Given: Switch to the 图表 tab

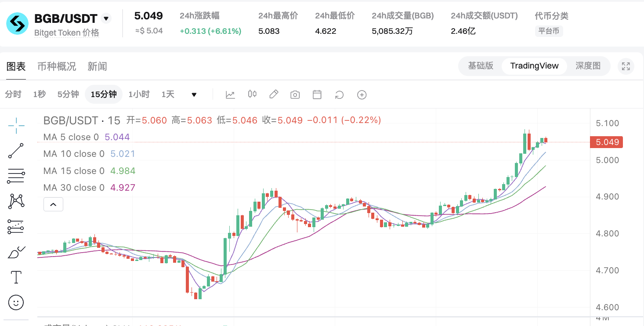Looking at the screenshot, I should pyautogui.click(x=16, y=66).
